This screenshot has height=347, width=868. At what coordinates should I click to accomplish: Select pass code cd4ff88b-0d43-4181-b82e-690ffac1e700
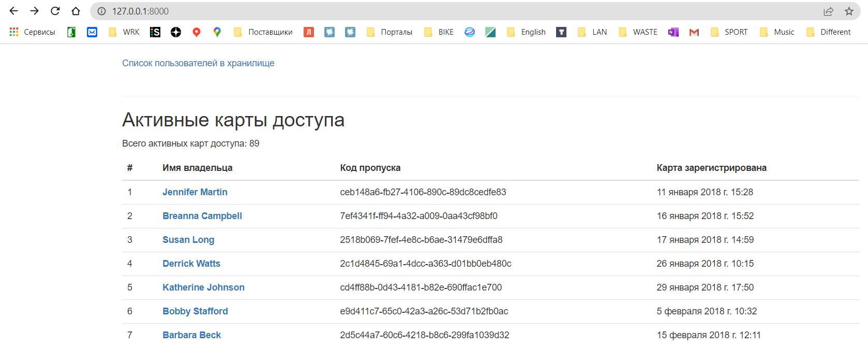[x=421, y=287]
